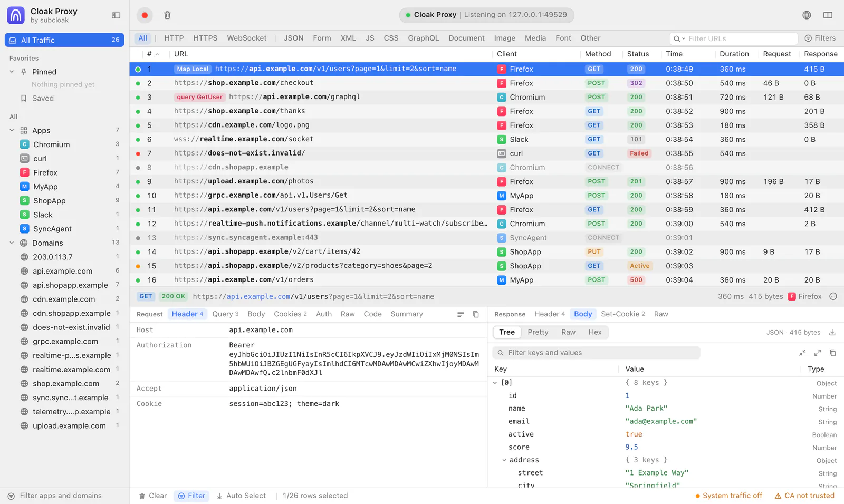Select All Traffic in the sidebar
This screenshot has height=504, width=844.
pos(64,40)
